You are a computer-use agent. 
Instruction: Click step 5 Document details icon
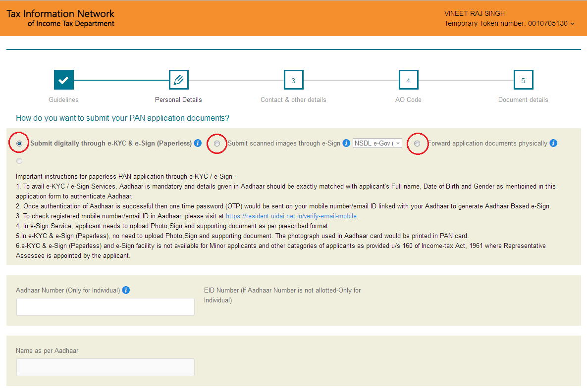click(523, 80)
